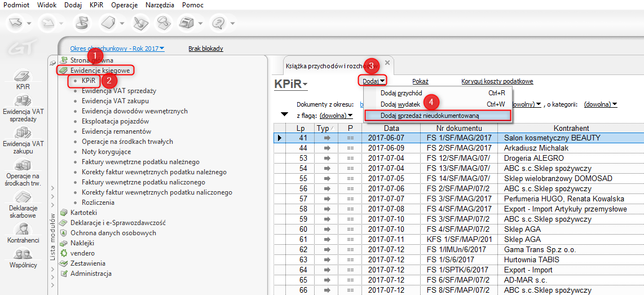
Task: Select Kartoteki in the module tree
Action: click(x=83, y=212)
